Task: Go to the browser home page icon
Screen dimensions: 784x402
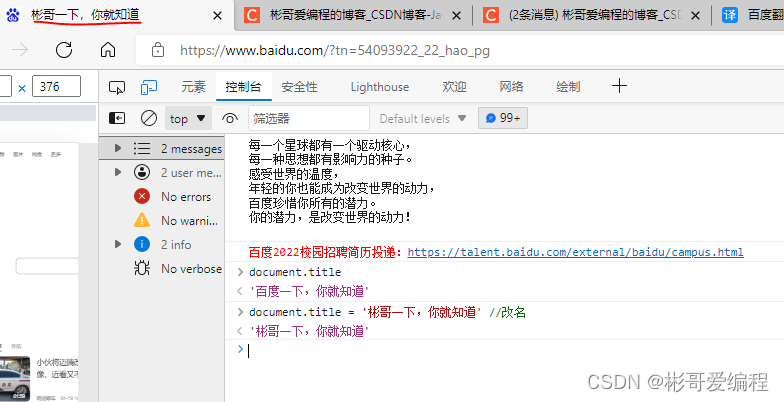Action: [x=108, y=50]
